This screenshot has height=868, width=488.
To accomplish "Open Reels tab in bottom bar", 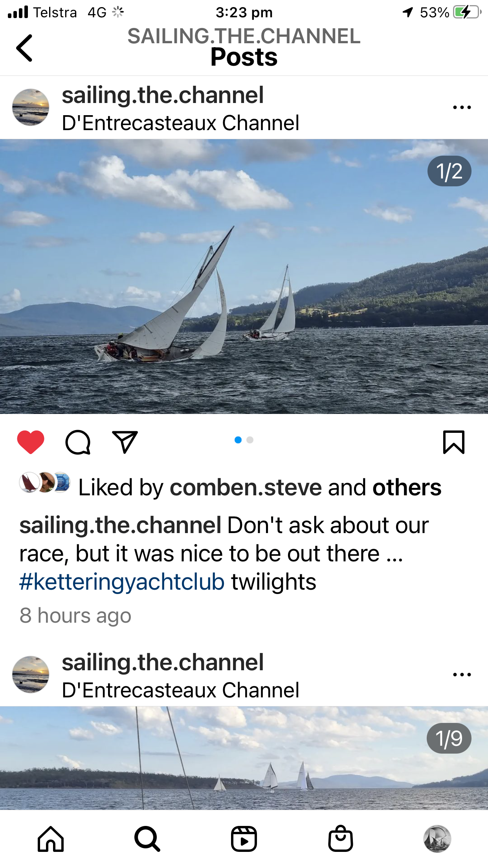I will [244, 839].
